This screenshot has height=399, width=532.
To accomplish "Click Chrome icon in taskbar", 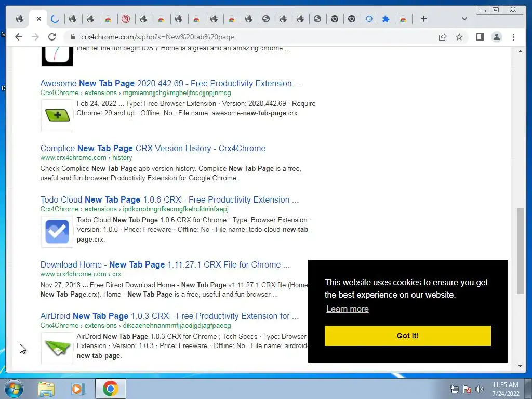I will tap(111, 389).
